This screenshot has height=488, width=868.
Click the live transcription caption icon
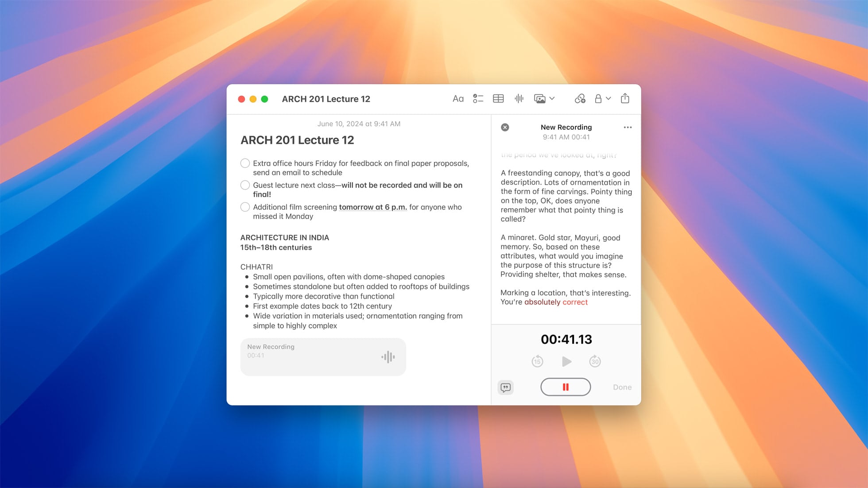[x=505, y=387]
